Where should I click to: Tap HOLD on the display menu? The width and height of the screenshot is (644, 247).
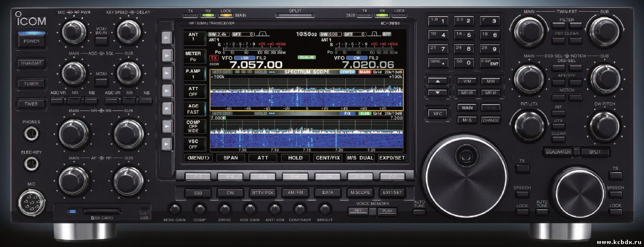[x=295, y=158]
